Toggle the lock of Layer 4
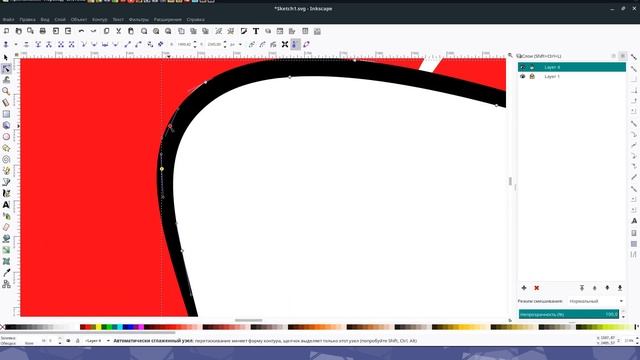The image size is (640, 360). (x=532, y=67)
